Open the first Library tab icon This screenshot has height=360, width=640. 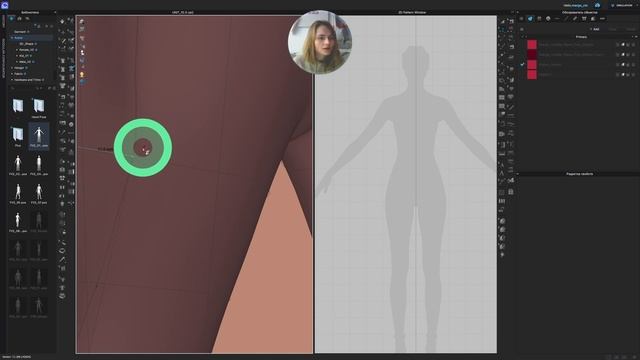coord(11,19)
